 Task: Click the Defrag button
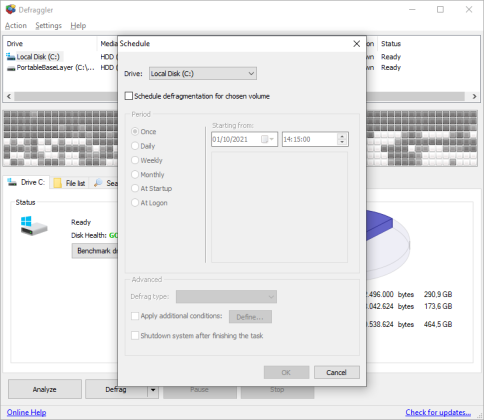click(x=116, y=389)
